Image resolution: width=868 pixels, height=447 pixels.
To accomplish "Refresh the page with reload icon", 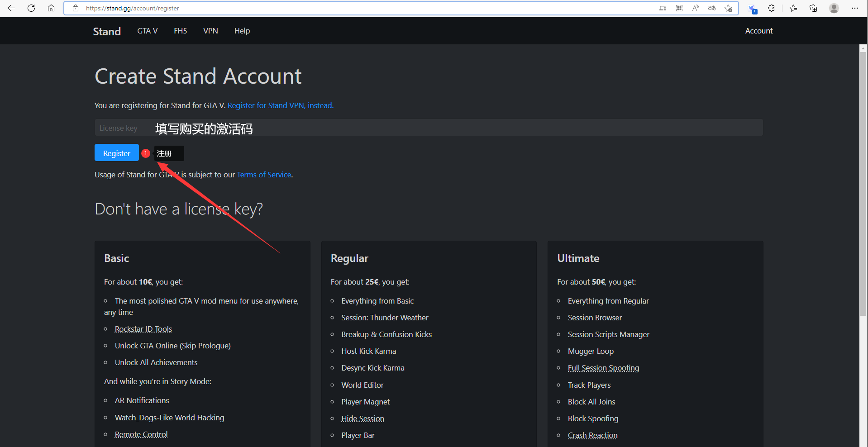I will (31, 8).
